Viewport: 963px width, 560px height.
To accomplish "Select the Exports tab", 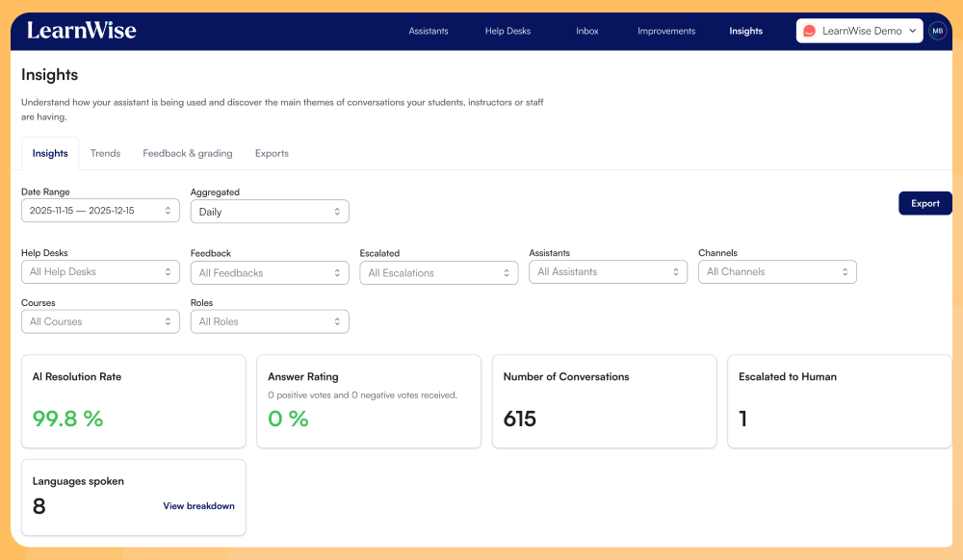I will (x=272, y=153).
